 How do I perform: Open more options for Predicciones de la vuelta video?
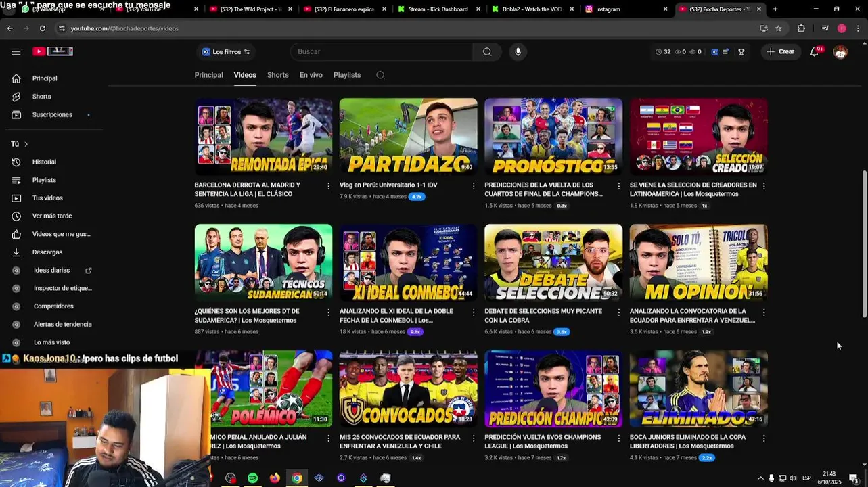point(618,186)
